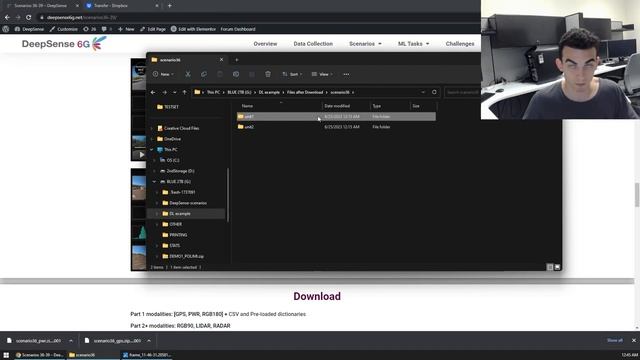This screenshot has width=640, height=360.
Task: Click the Explorer navigation pane scrollbar
Action: (228, 195)
